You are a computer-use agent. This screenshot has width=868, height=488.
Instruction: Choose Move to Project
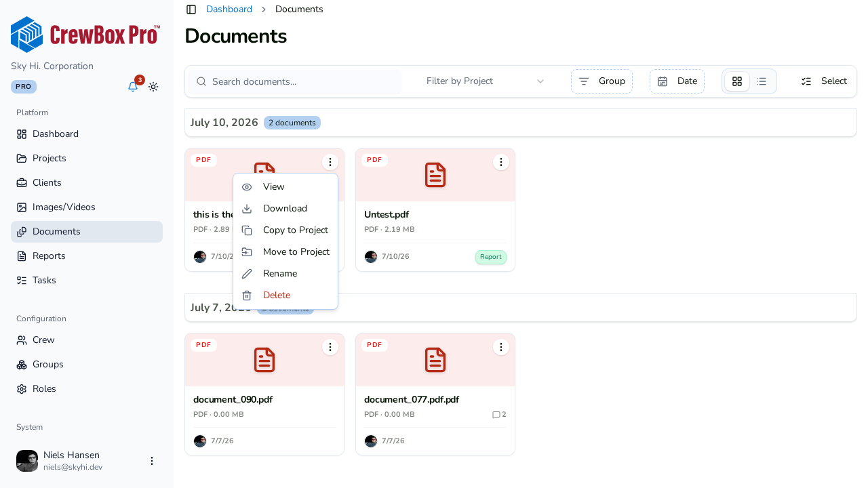[285, 252]
